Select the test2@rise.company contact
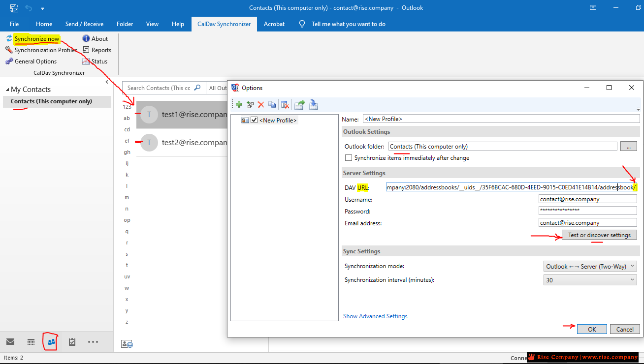 point(182,143)
